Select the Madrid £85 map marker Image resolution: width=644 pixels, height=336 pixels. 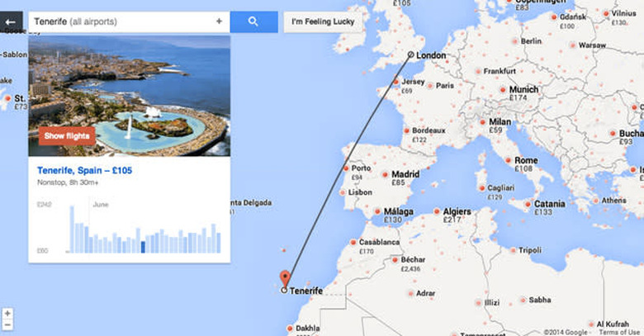pyautogui.click(x=385, y=174)
